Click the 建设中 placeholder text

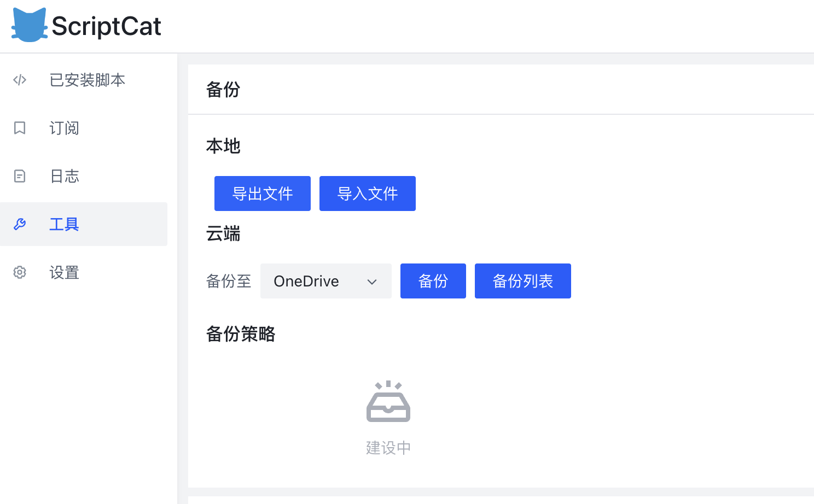pyautogui.click(x=388, y=447)
